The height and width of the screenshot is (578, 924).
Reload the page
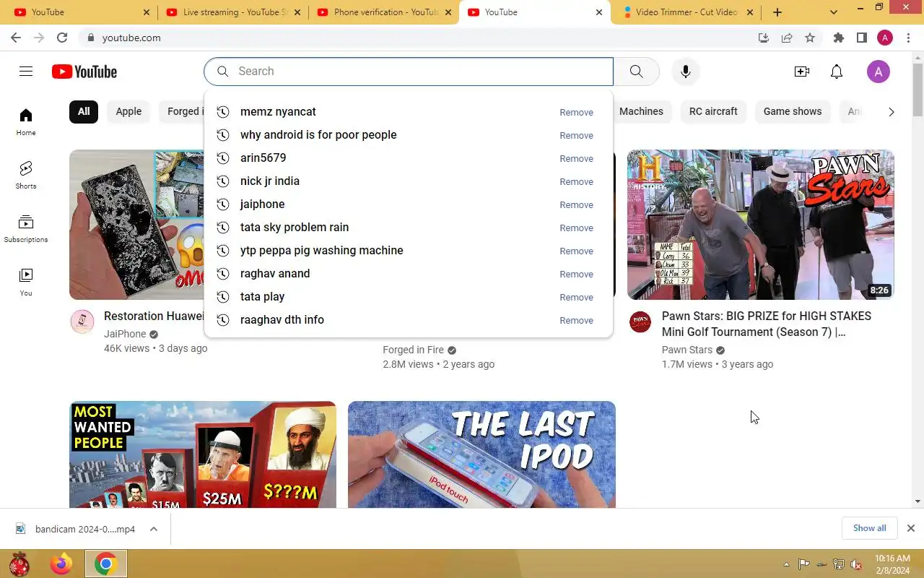(62, 38)
